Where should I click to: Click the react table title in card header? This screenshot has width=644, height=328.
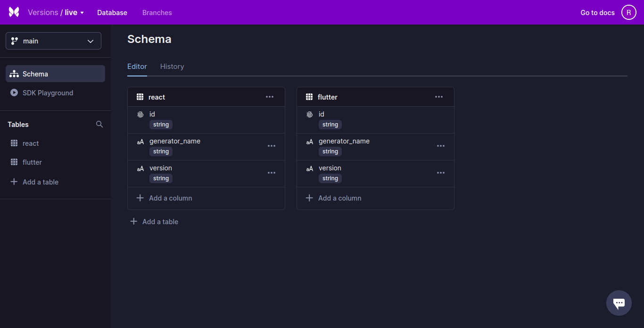point(157,97)
